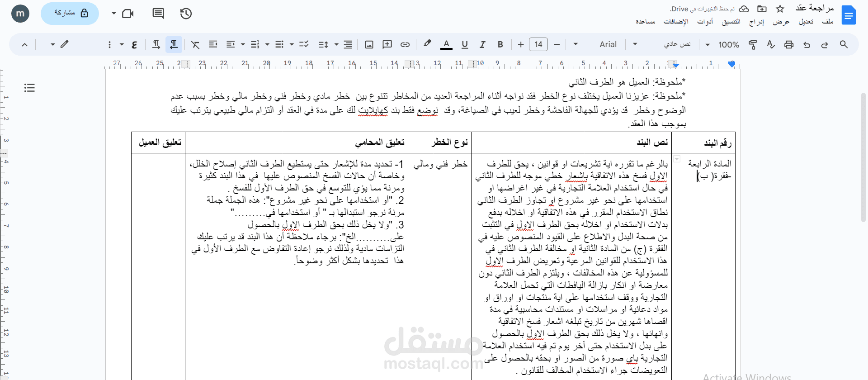The height and width of the screenshot is (380, 868).
Task: Collapse the menus with up chevron
Action: [x=25, y=44]
